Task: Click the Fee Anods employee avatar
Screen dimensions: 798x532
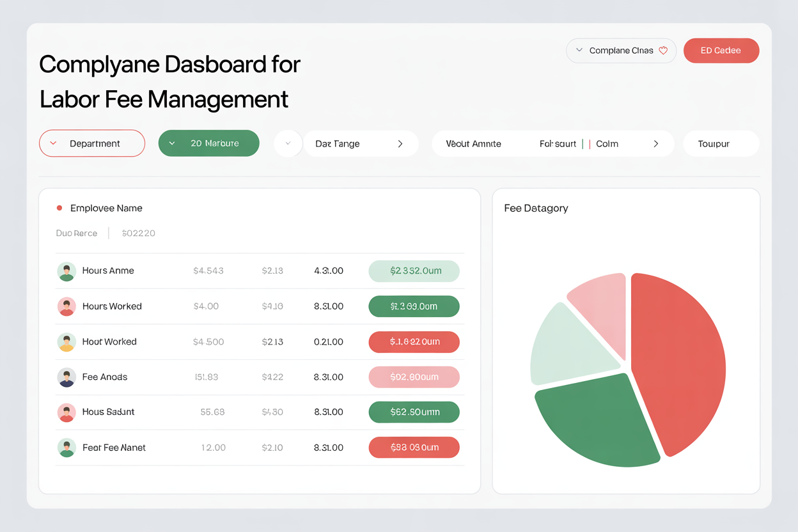Action: 66,377
